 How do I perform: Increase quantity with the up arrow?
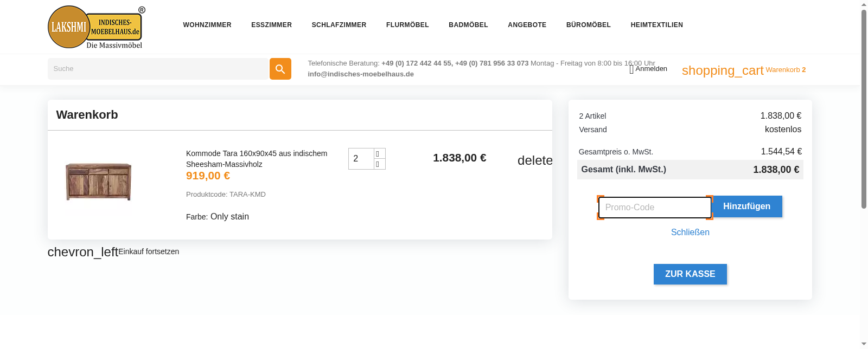click(380, 154)
